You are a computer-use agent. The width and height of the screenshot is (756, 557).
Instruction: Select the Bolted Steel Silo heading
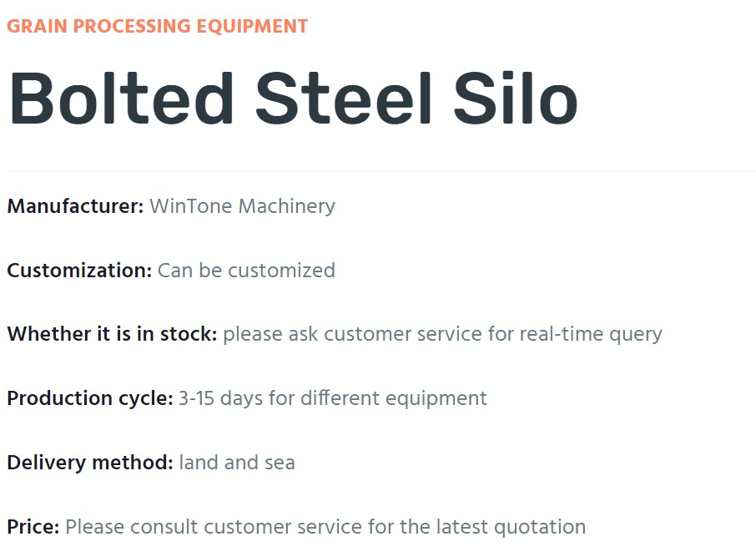click(293, 99)
